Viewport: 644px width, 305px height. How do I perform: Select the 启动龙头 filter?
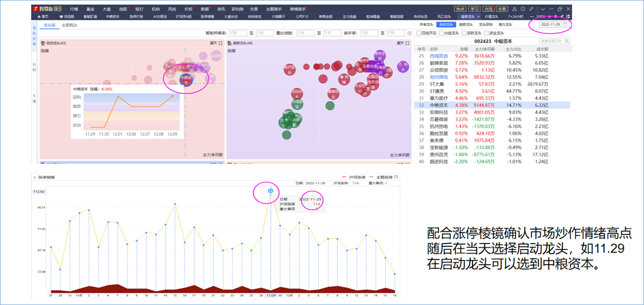coord(447,24)
